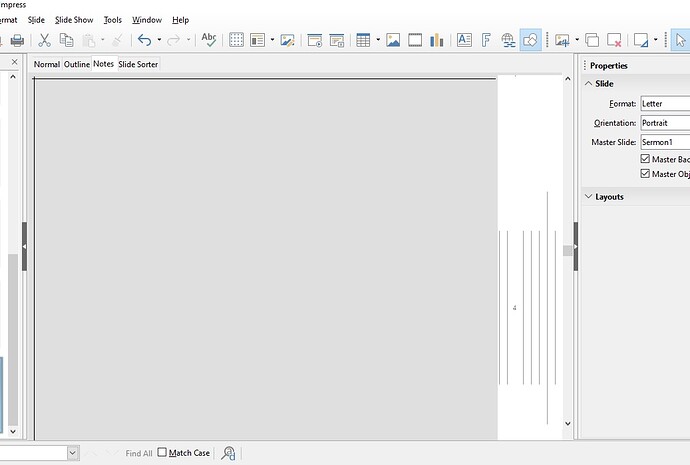
Task: Open the Orientation dropdown showing Portrait
Action: pos(665,123)
